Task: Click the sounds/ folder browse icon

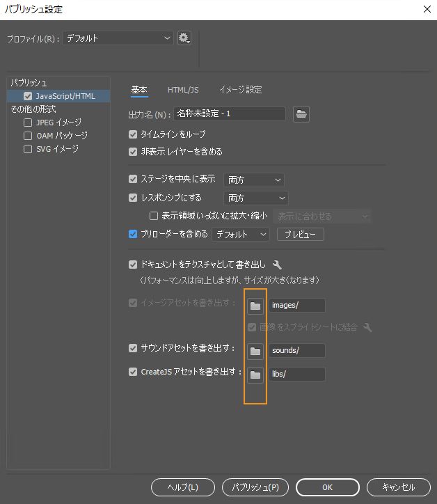Action: [x=255, y=351]
